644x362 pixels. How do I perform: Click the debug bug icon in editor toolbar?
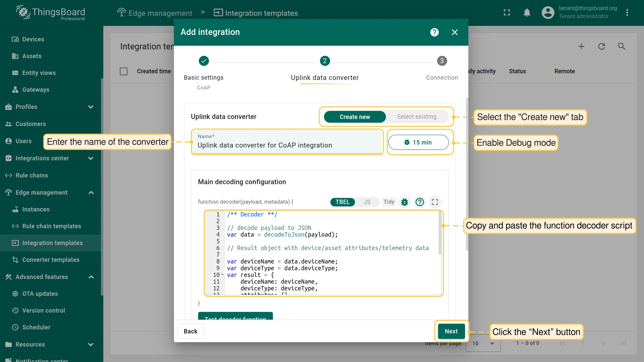(x=405, y=202)
